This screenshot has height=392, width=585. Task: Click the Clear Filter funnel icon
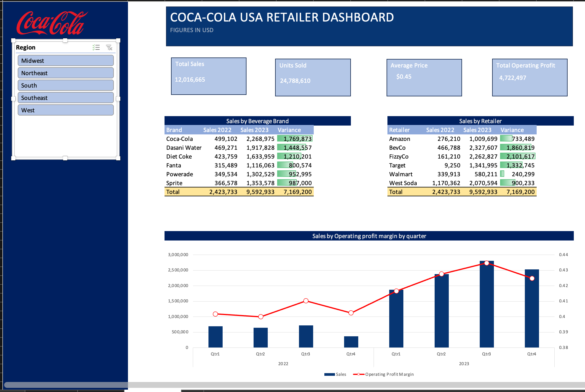click(109, 47)
